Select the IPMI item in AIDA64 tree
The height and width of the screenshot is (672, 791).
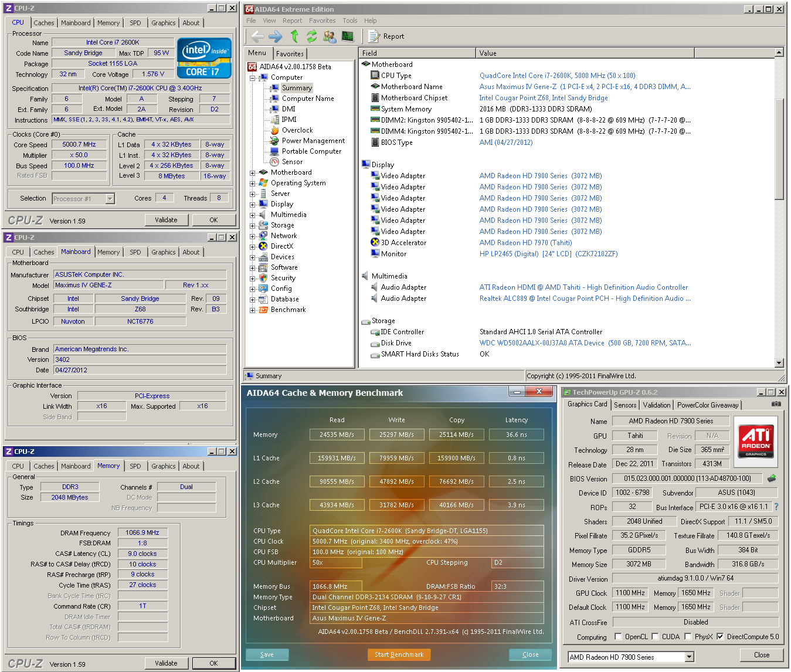point(283,120)
